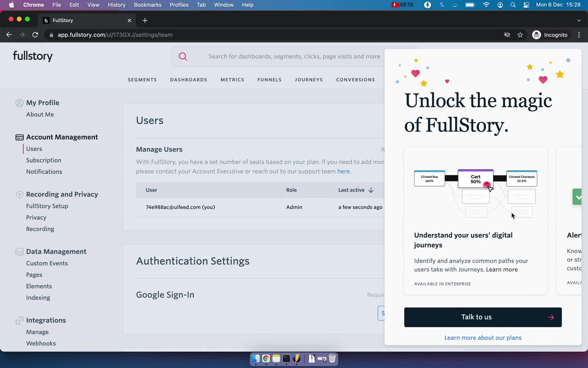Open Custom Events settings
This screenshot has height=368, width=588.
tap(47, 263)
